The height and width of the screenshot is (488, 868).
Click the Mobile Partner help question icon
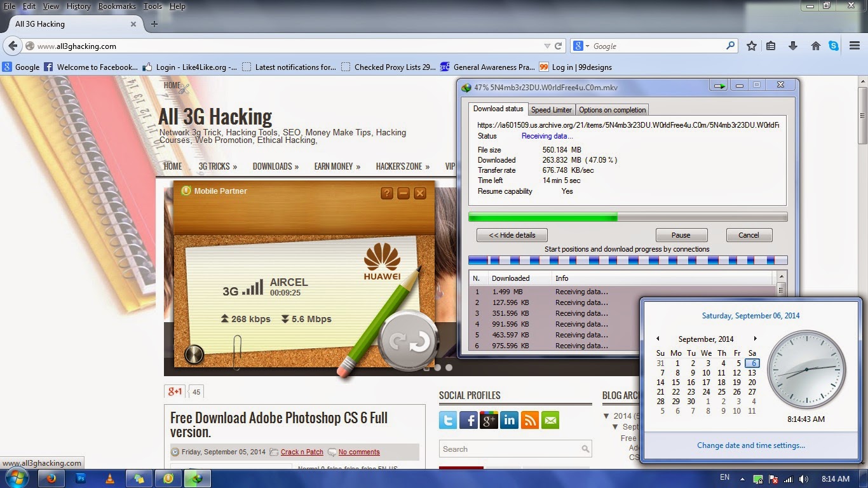[387, 193]
